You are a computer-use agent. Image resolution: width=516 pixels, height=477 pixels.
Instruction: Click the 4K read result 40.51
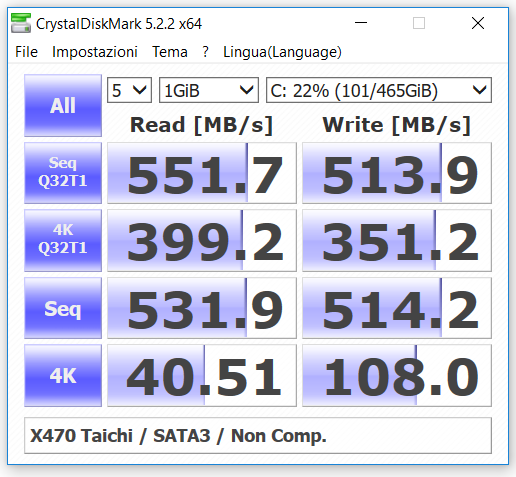tap(202, 375)
